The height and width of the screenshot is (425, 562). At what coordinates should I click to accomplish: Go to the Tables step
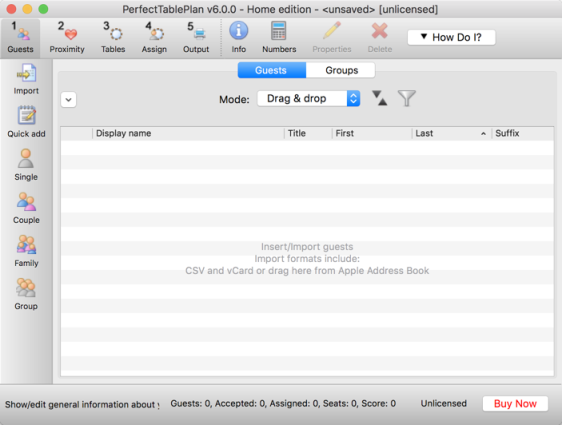pyautogui.click(x=113, y=38)
